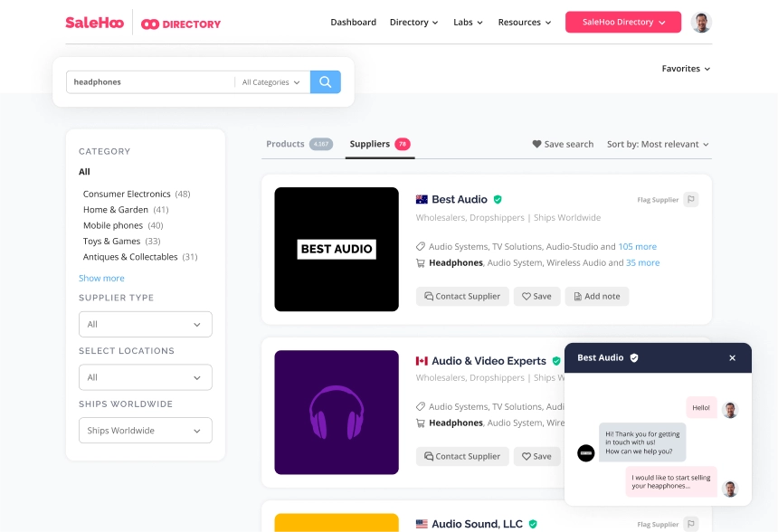Click the cart icon in Audio & Video Experts card

coord(421,423)
